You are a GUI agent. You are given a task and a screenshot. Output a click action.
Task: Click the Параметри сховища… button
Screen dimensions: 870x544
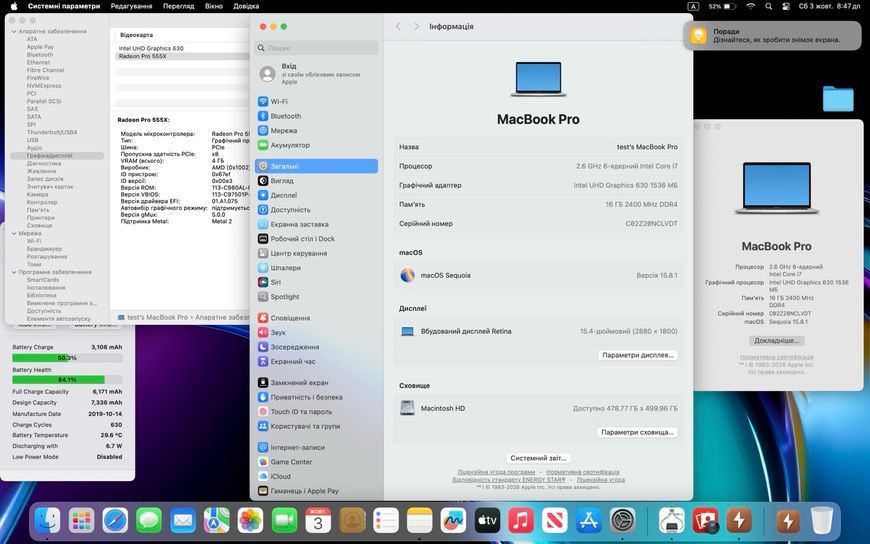point(638,432)
